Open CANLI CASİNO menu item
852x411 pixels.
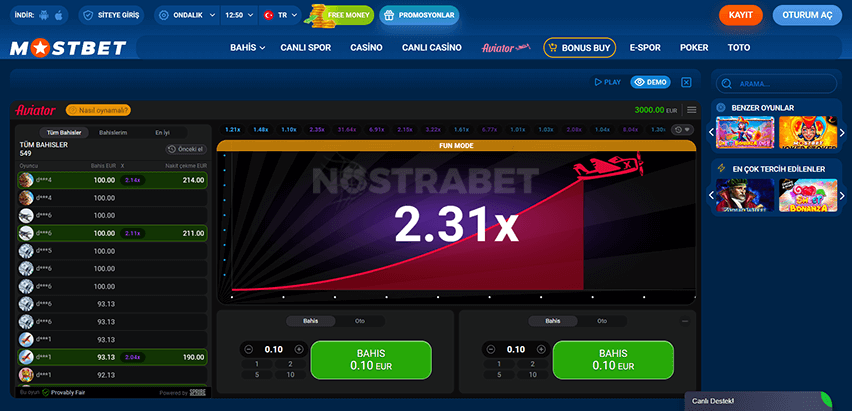point(431,48)
